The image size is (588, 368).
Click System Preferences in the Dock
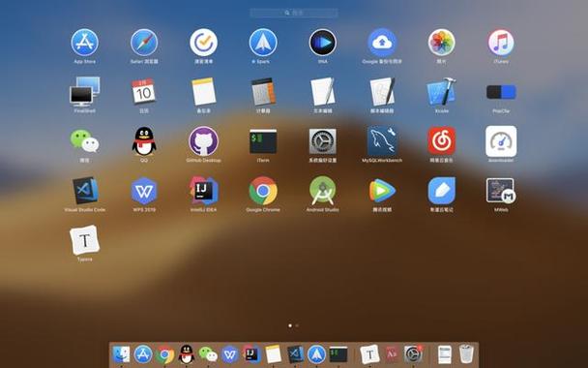coord(413,353)
